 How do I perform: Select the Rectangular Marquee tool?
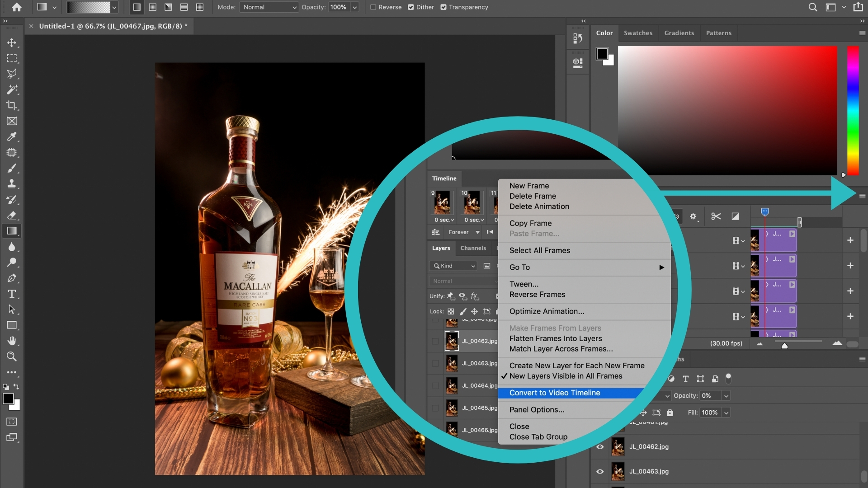tap(12, 58)
